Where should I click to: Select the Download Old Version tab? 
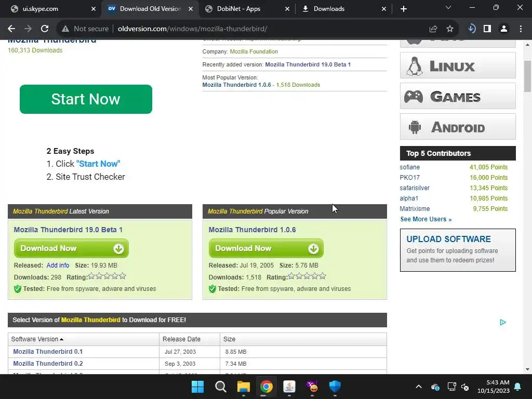tap(149, 9)
